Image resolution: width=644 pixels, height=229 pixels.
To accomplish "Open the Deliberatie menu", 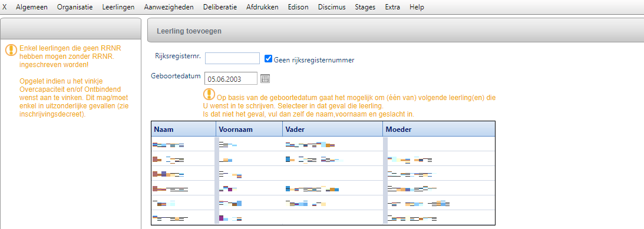I will (x=220, y=7).
